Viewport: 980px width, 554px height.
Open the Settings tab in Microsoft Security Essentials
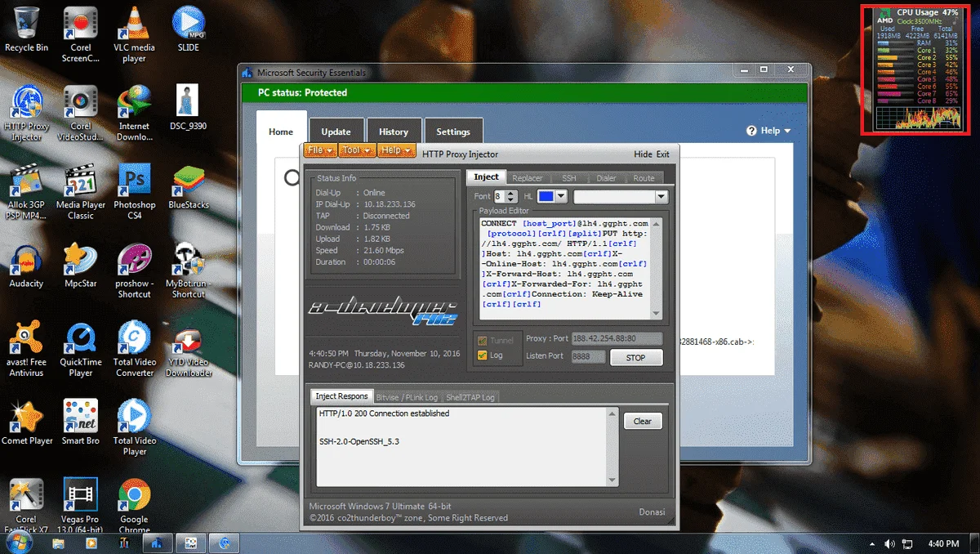(x=453, y=132)
